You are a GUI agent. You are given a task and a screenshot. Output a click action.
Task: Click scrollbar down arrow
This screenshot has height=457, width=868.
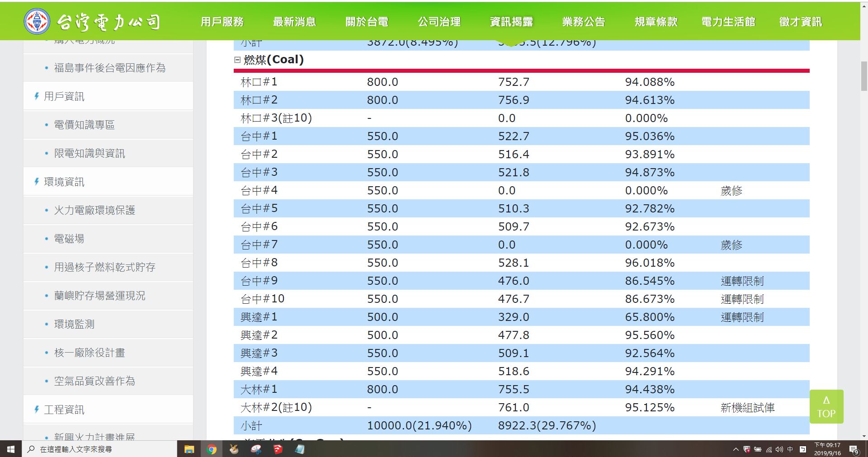click(864, 436)
